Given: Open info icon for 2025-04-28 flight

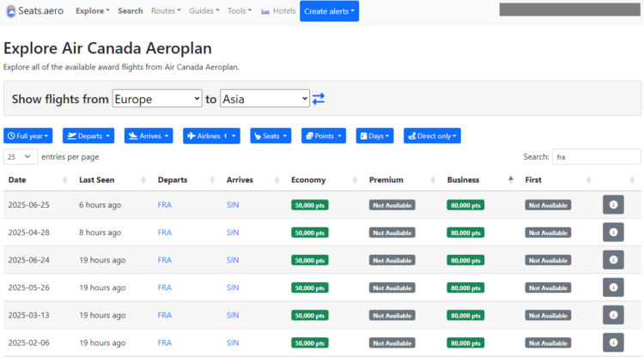Looking at the screenshot, I should [x=613, y=233].
